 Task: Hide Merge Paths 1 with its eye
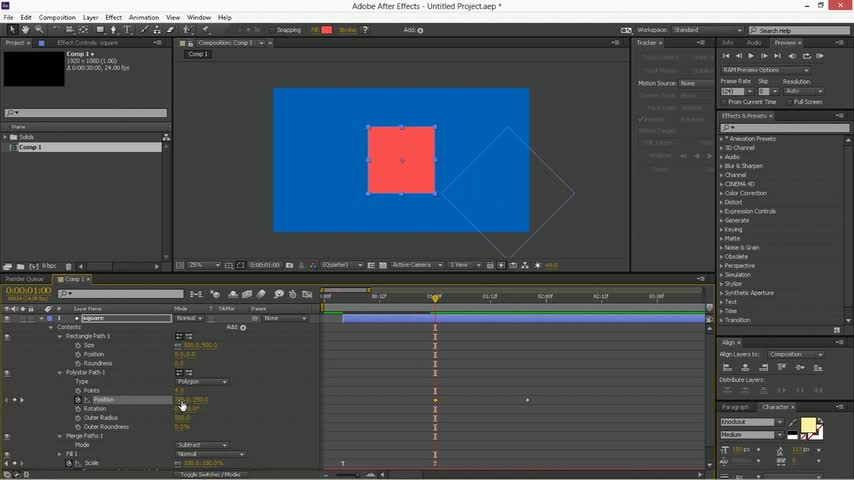7,436
